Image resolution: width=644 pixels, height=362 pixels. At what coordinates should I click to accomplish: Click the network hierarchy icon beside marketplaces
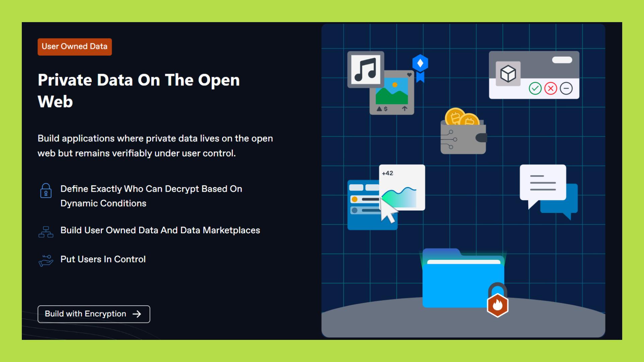coord(46,232)
